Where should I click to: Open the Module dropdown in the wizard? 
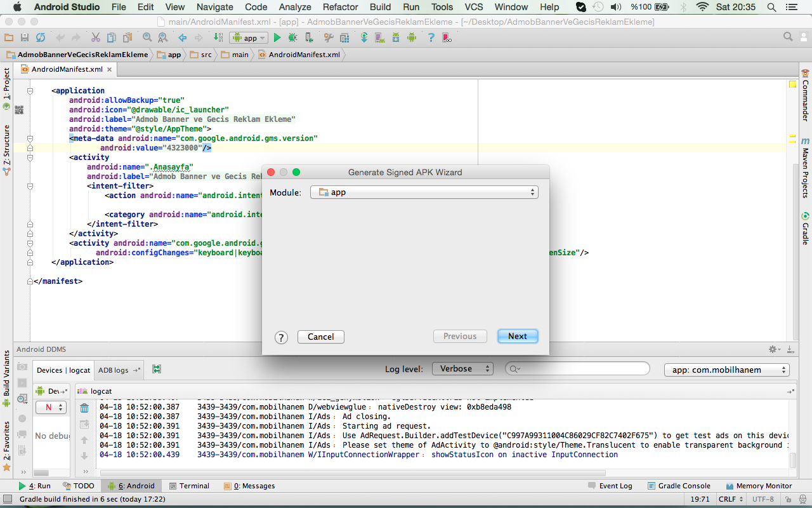click(424, 192)
